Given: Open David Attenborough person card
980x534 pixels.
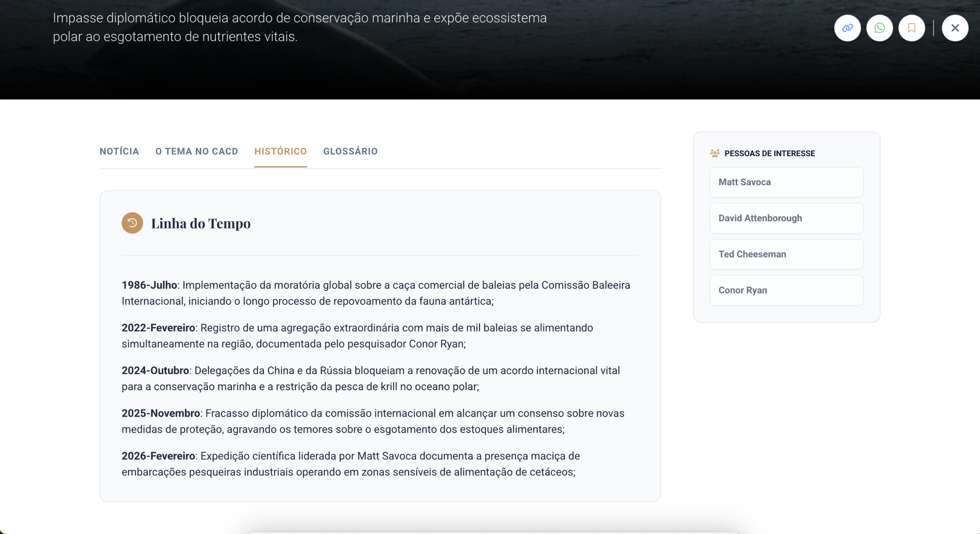Looking at the screenshot, I should pos(786,218).
